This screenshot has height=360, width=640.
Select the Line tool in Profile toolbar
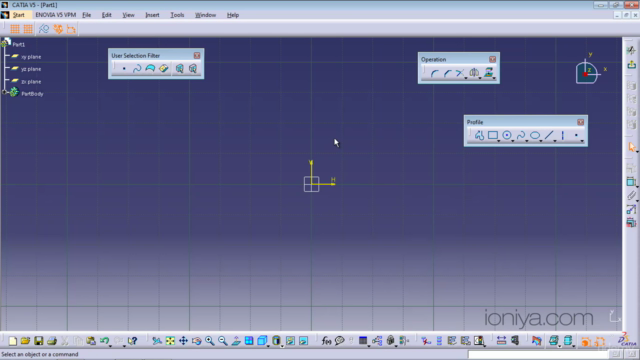549,136
